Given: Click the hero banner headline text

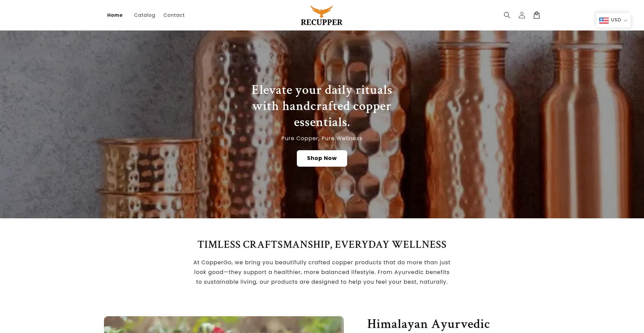Looking at the screenshot, I should [322, 106].
